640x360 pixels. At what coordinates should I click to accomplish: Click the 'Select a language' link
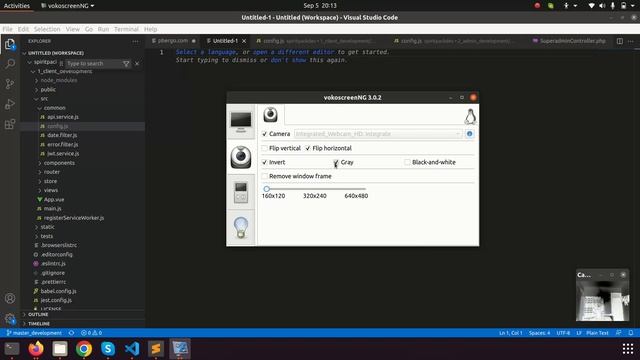206,52
